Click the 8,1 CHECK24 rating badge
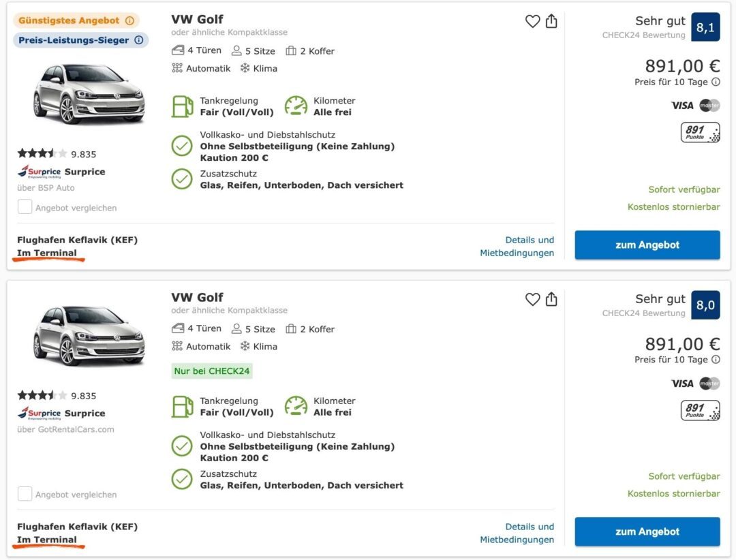Viewport: 736px width, 560px height. (x=705, y=28)
